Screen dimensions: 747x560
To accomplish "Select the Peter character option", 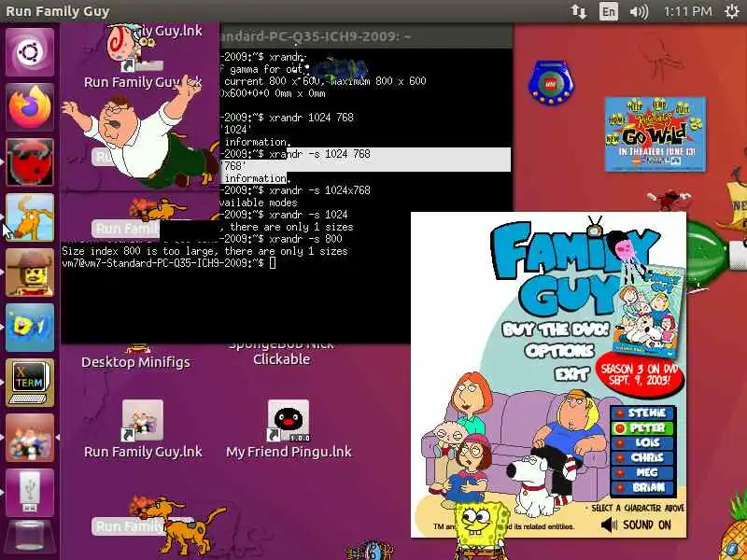I will tap(643, 428).
